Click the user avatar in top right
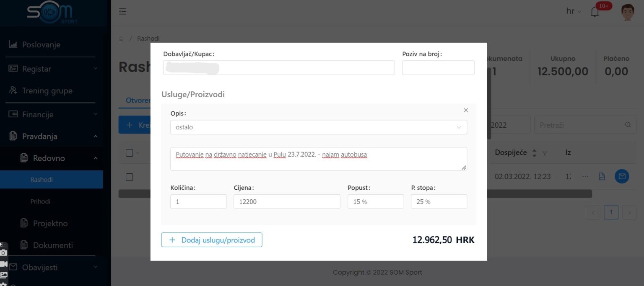This screenshot has height=286, width=644. tap(628, 12)
